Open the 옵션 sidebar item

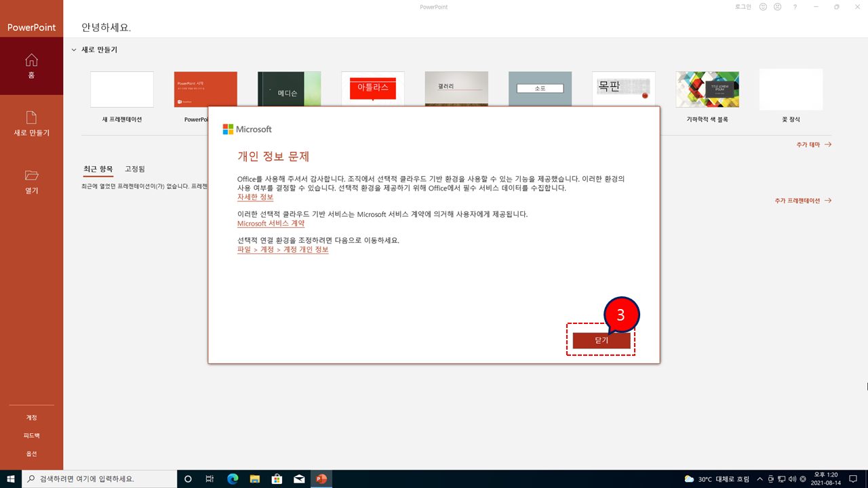[x=31, y=453]
